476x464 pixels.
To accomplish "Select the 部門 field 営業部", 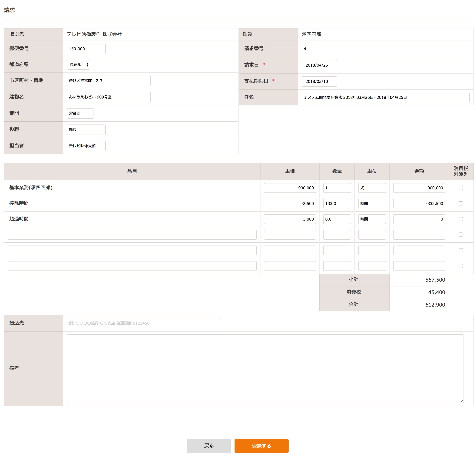I will (x=80, y=113).
